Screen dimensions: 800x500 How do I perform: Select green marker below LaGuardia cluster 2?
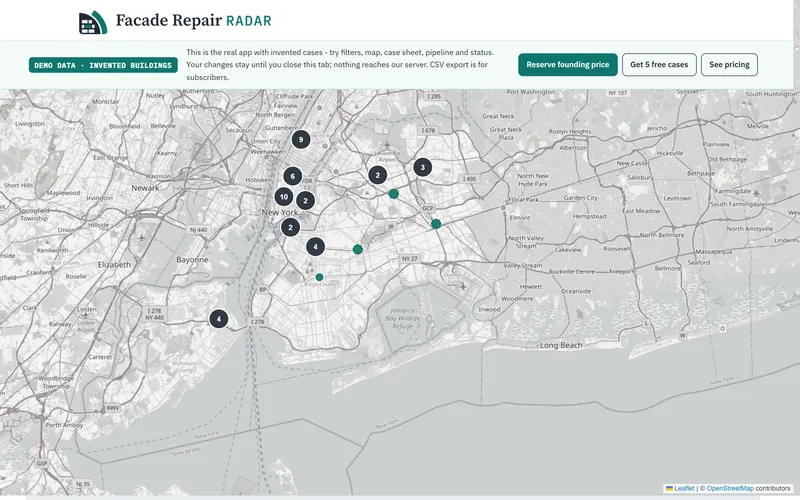point(393,194)
